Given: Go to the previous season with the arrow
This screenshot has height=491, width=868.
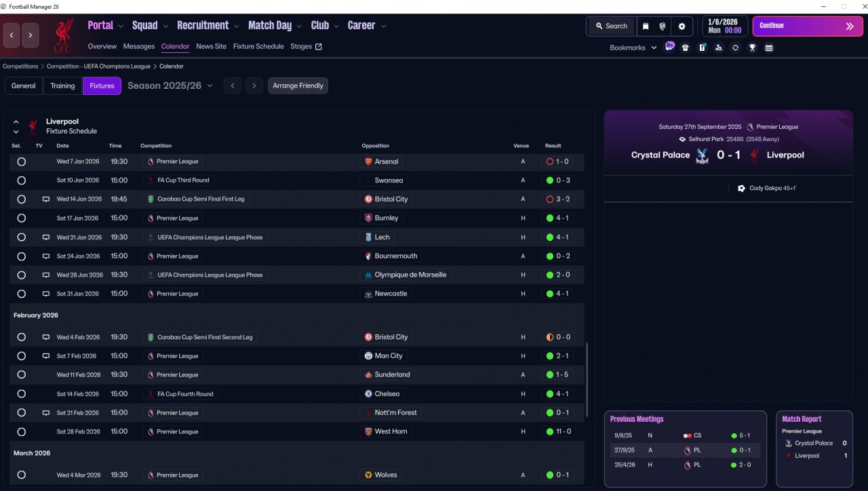Looking at the screenshot, I should (x=233, y=86).
